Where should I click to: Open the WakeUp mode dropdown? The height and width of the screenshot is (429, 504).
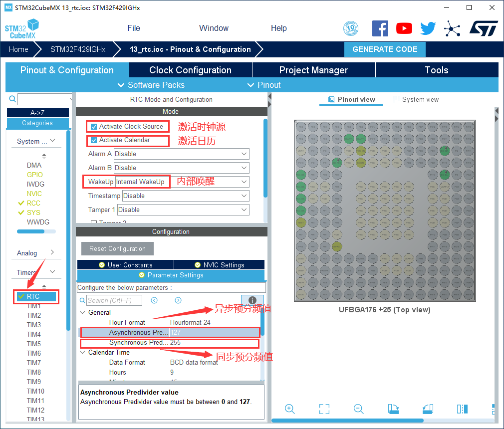point(182,182)
